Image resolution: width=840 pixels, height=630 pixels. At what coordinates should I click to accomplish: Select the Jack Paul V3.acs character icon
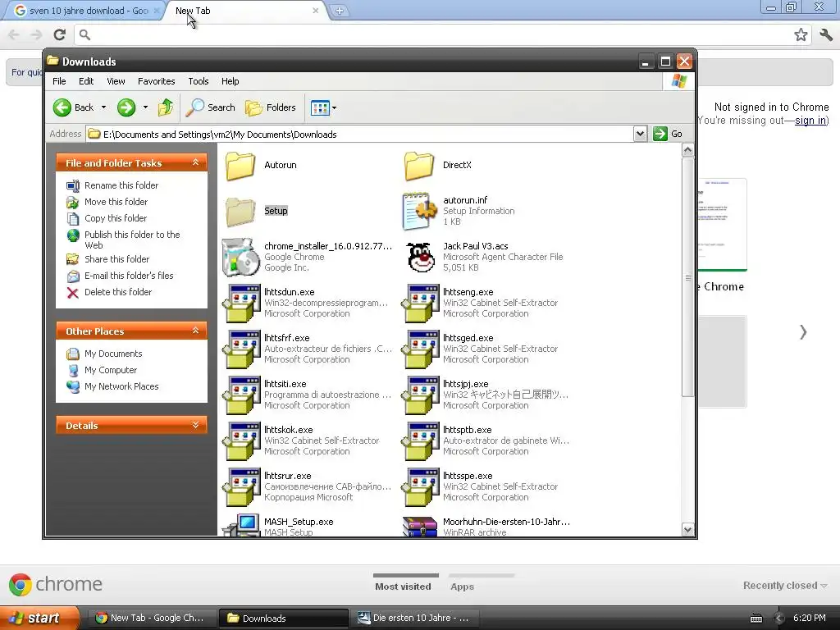(421, 257)
